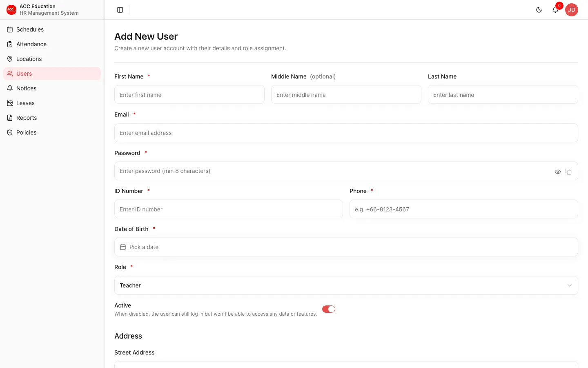Go to Attendance page
This screenshot has width=588, height=368.
coord(52,44)
